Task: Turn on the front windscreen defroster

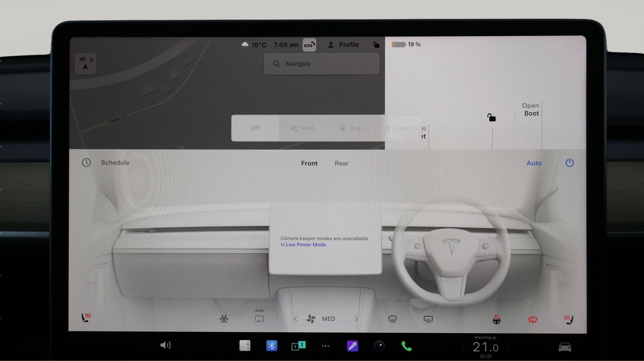Action: [392, 319]
